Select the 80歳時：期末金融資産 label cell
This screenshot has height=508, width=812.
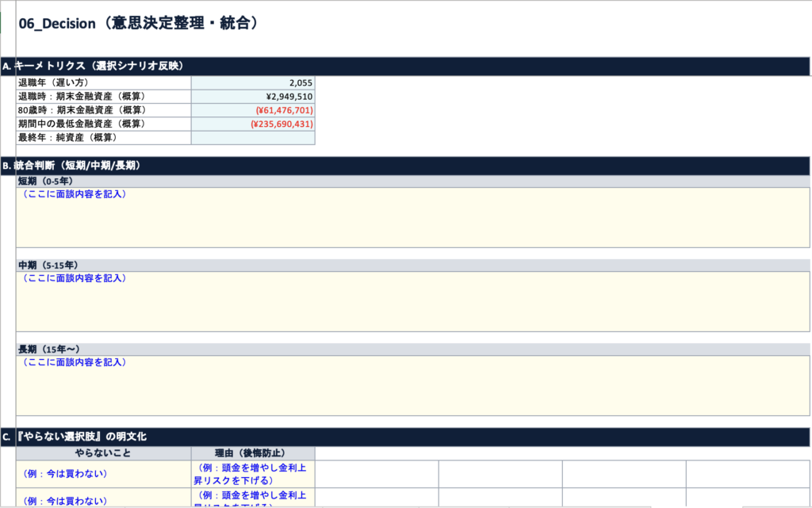coord(103,110)
